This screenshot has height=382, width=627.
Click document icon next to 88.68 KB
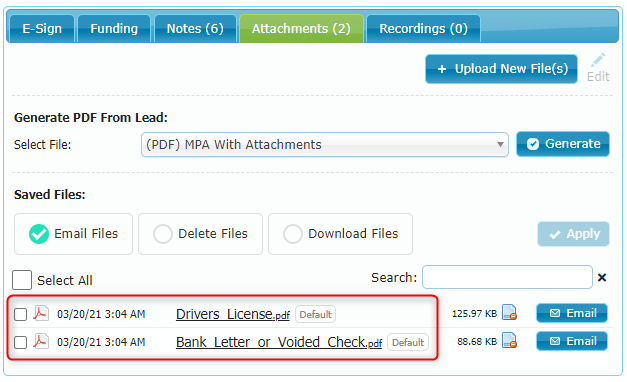(x=509, y=340)
